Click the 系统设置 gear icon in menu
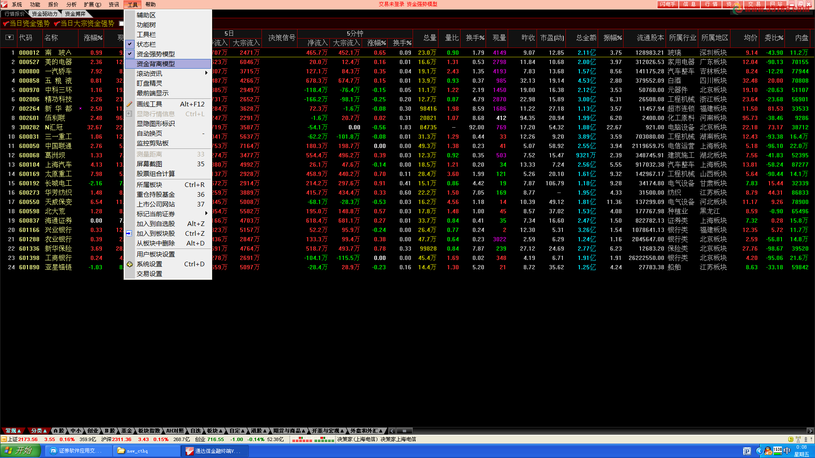 (129, 264)
